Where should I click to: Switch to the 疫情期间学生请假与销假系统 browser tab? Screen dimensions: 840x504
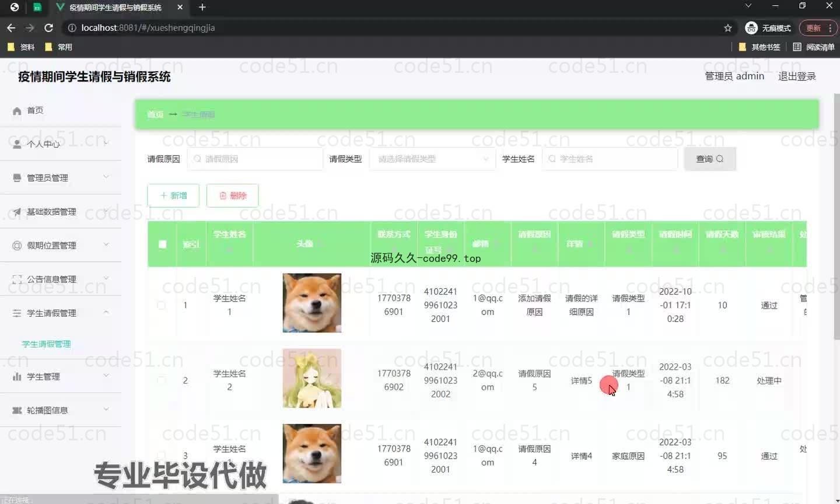click(116, 8)
